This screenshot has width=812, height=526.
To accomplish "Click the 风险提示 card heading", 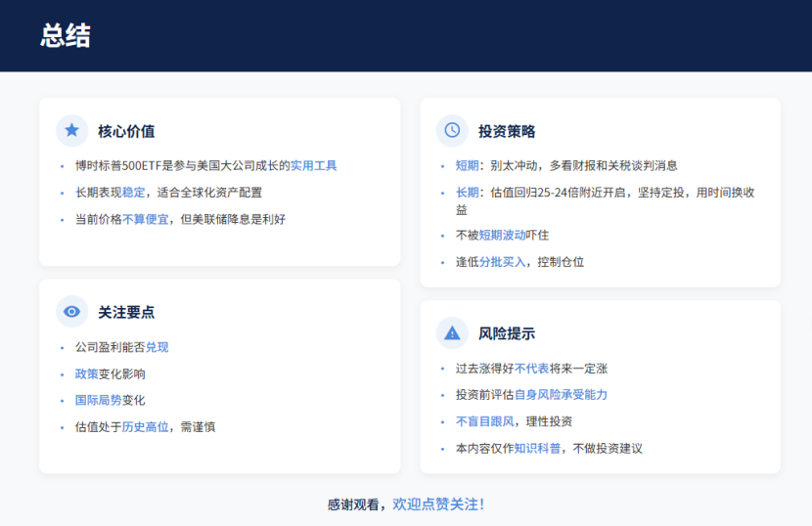I will 507,333.
